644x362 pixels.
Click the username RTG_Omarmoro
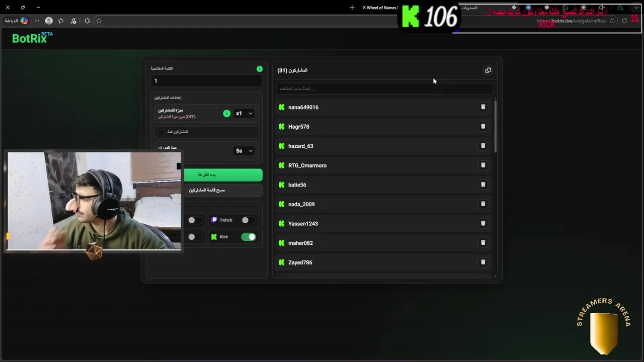tap(307, 165)
